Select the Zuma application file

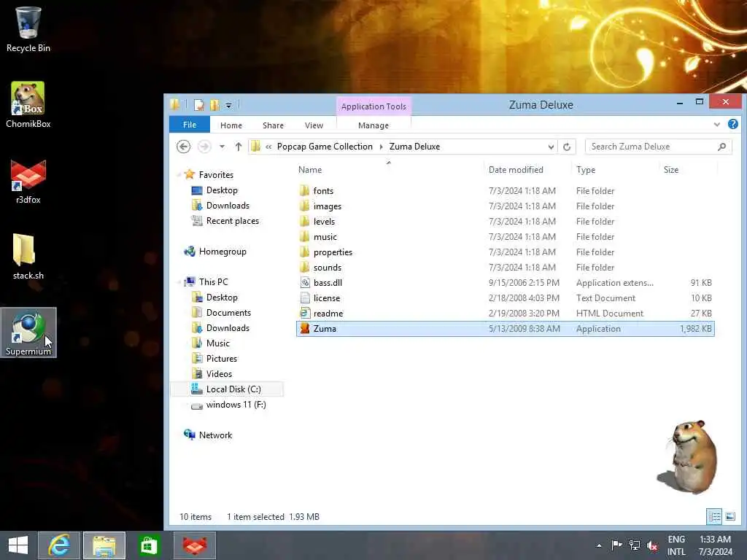point(506,329)
